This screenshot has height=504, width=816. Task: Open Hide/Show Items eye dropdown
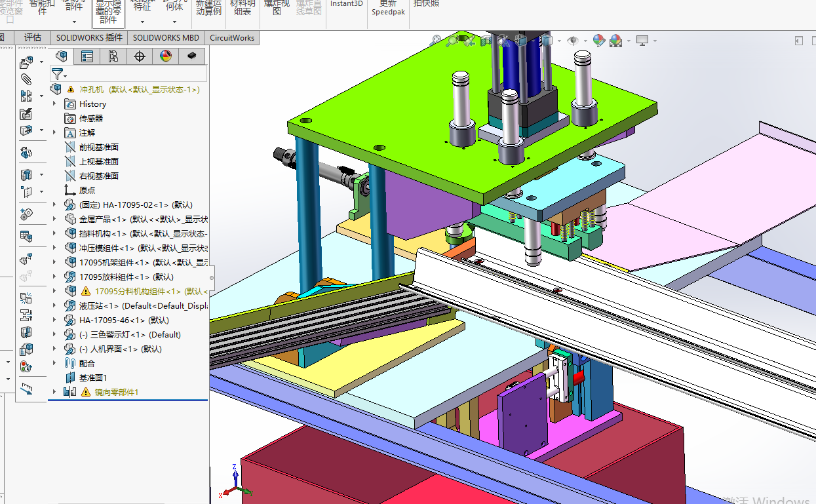573,41
